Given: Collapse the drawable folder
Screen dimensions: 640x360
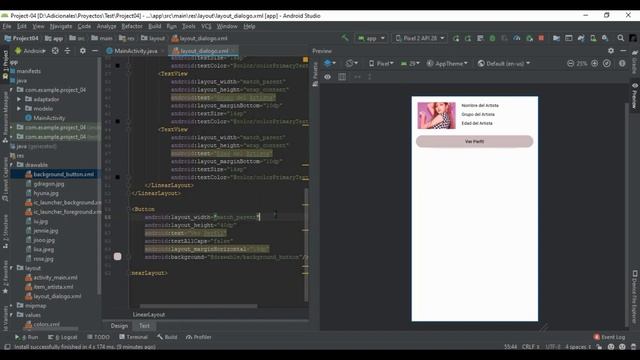Looking at the screenshot, I should click(x=11, y=165).
